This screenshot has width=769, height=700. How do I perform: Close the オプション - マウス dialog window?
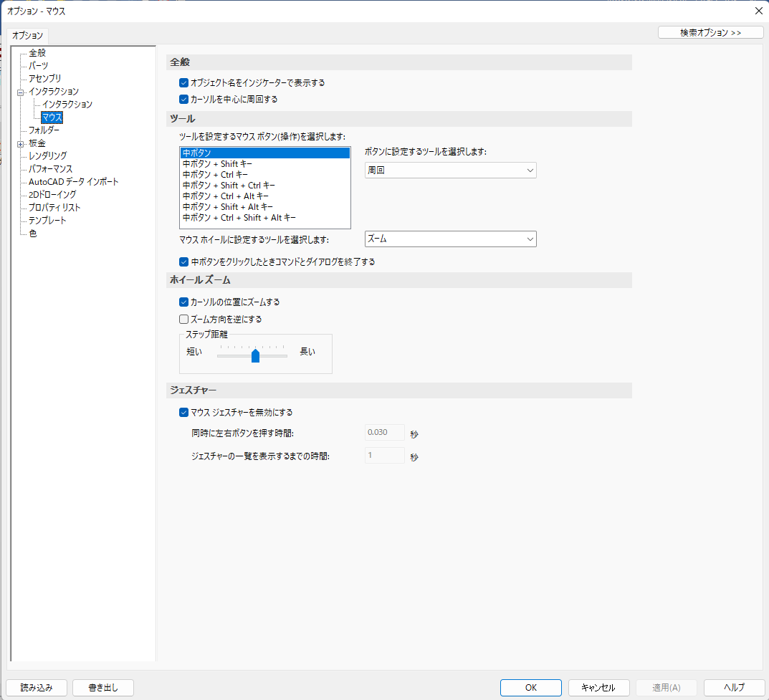758,10
